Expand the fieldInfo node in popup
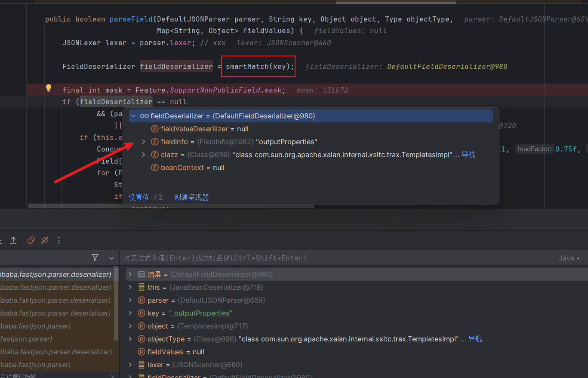This screenshot has height=378, width=588. pos(144,142)
